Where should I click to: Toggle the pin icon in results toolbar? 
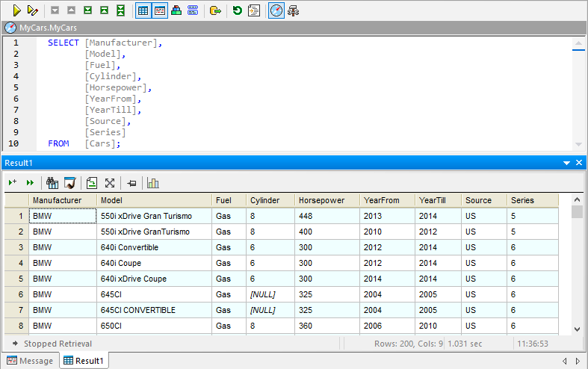pos(131,183)
